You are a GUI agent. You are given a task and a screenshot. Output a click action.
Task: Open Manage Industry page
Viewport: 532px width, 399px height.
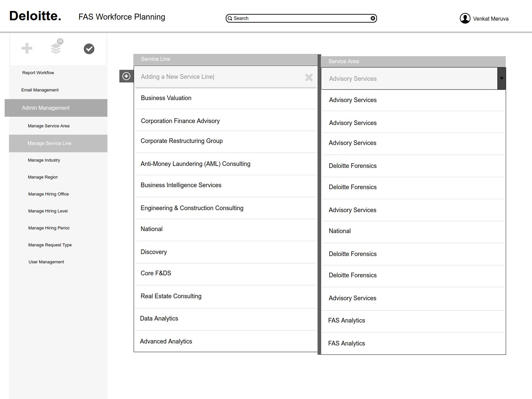[x=44, y=160]
